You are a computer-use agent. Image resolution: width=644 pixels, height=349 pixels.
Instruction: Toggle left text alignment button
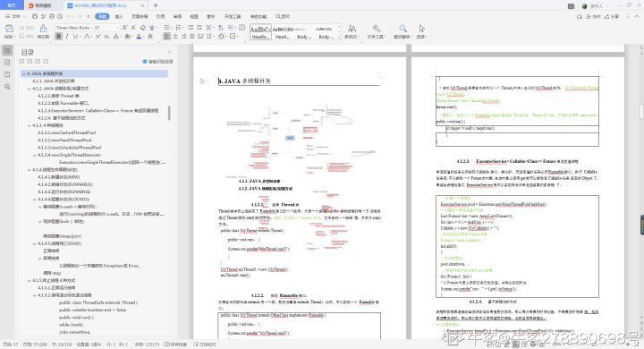tap(166, 37)
